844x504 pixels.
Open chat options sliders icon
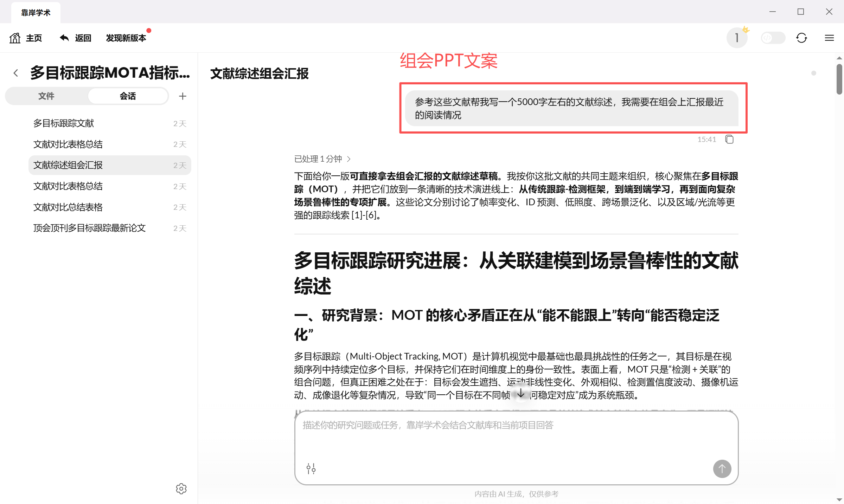[x=311, y=469]
